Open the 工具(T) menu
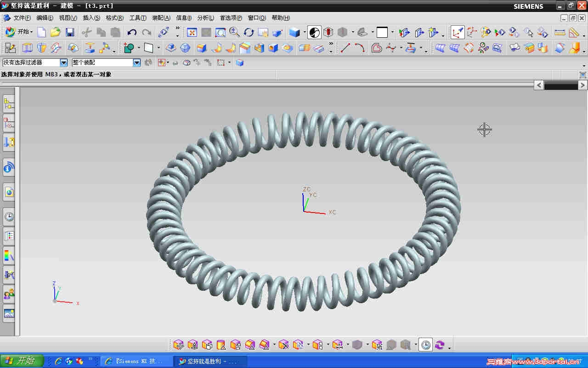This screenshot has width=588, height=368. 138,18
